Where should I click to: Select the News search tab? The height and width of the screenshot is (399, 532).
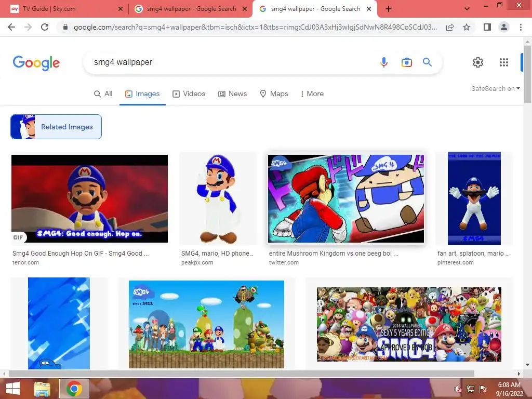coord(232,94)
